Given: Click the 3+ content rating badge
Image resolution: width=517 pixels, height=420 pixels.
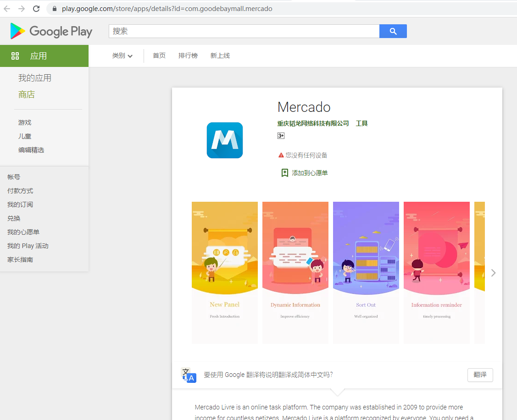Looking at the screenshot, I should [281, 136].
